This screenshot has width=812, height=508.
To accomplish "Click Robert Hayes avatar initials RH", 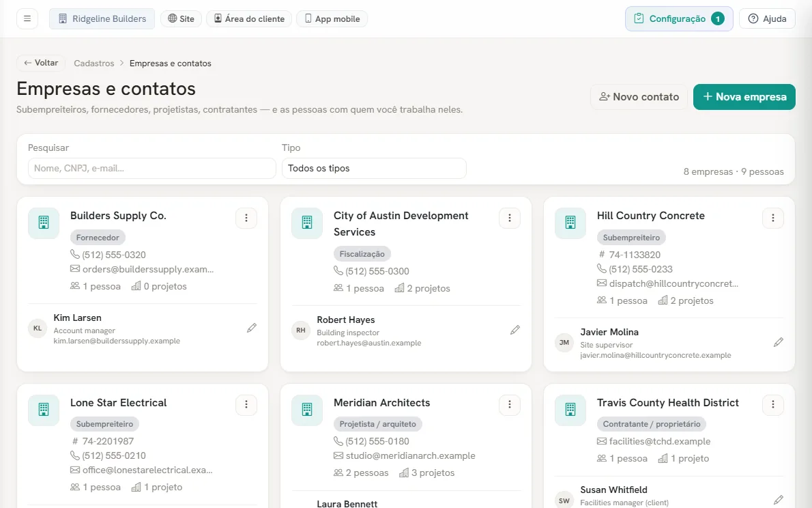I will click(301, 330).
